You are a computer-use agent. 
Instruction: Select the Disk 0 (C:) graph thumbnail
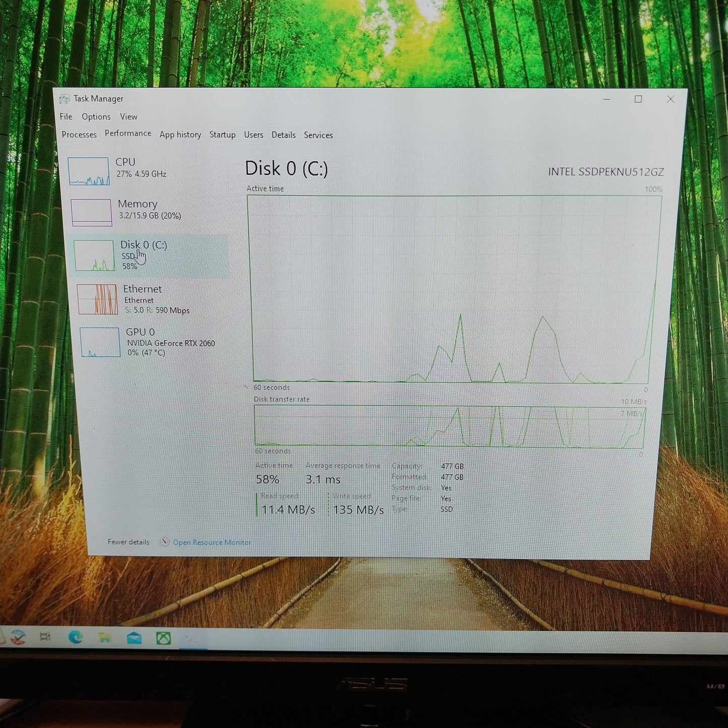pyautogui.click(x=94, y=255)
